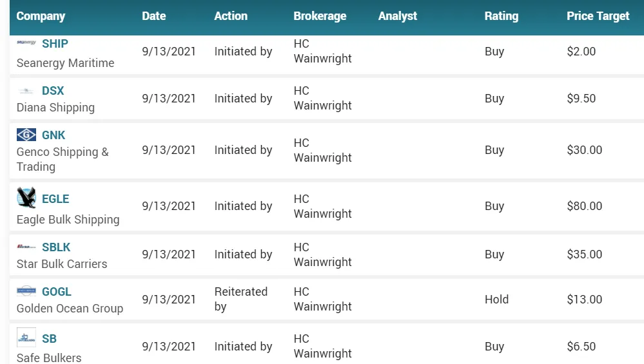This screenshot has height=364, width=644.
Task: Click the Star Bulk Carriers logo icon
Action: pos(26,247)
